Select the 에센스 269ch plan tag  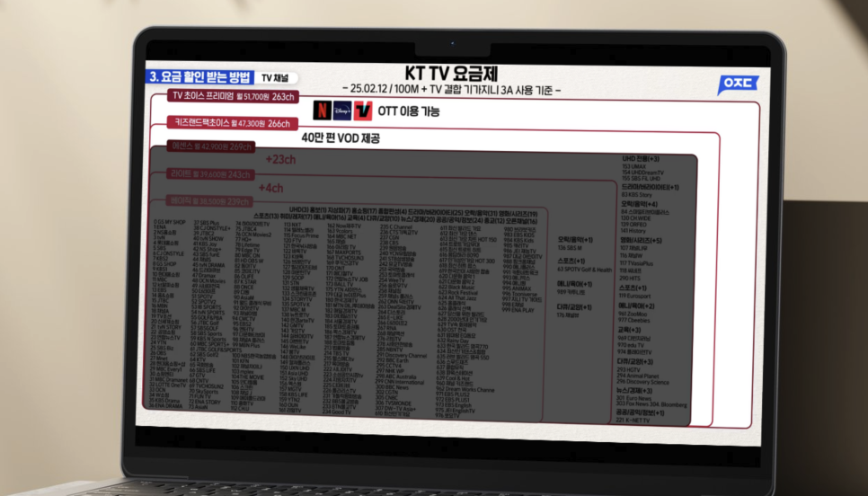(211, 146)
